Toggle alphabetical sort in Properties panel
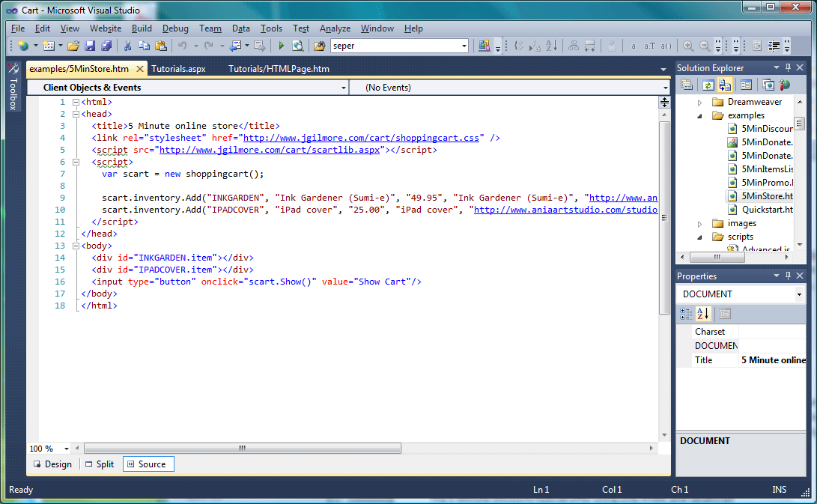 click(702, 314)
